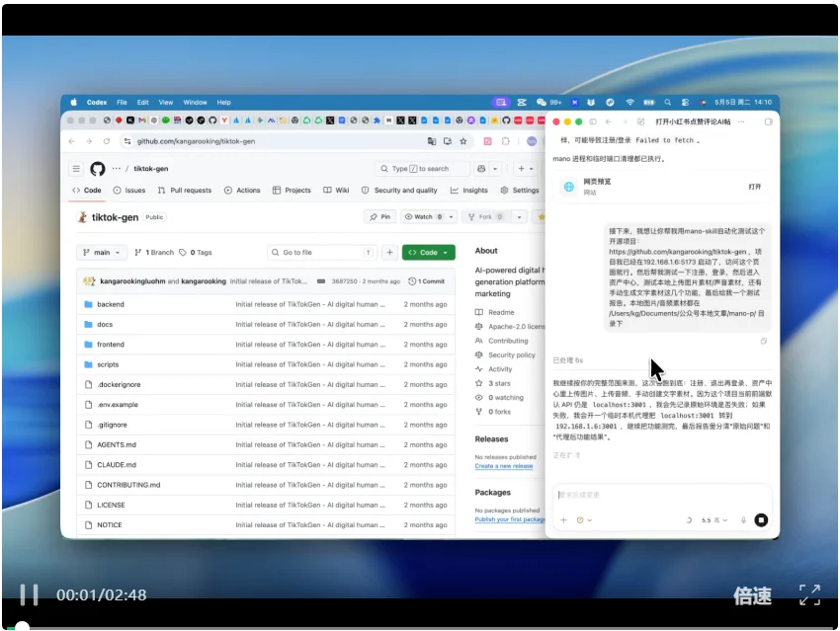Open Control Center in the menu bar
840x631 pixels.
tap(685, 103)
